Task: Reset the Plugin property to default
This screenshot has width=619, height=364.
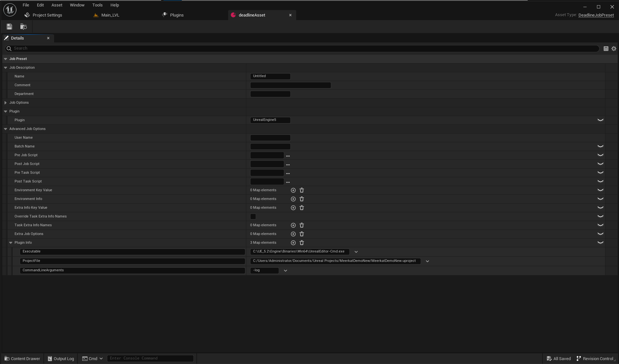Action: pos(601,120)
